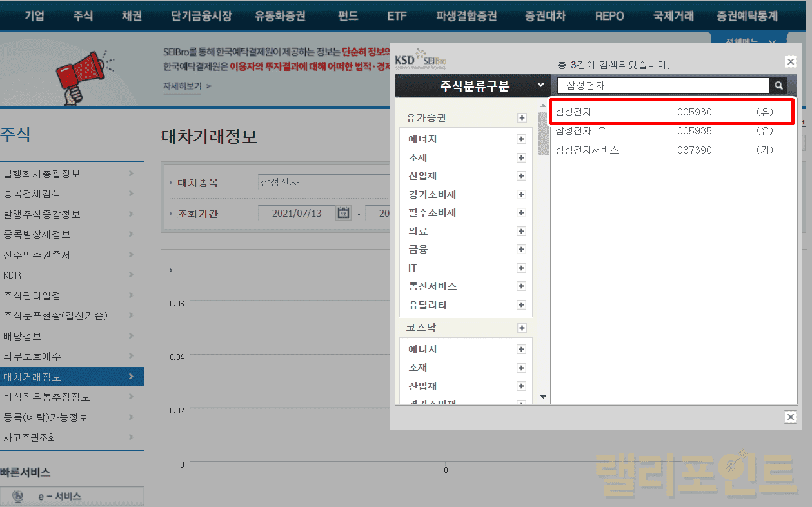
Task: Expand the 통신서비스 sector node
Action: [521, 286]
